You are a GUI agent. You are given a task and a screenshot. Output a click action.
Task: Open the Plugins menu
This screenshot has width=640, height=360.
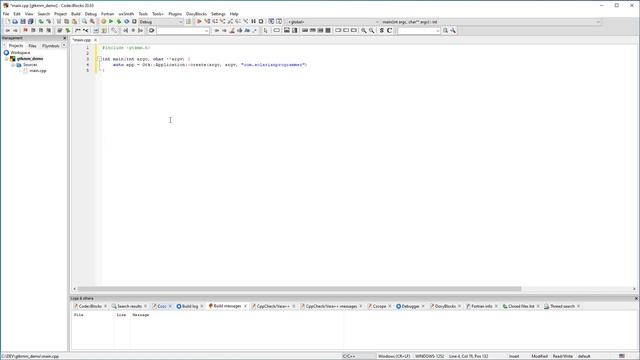click(175, 14)
